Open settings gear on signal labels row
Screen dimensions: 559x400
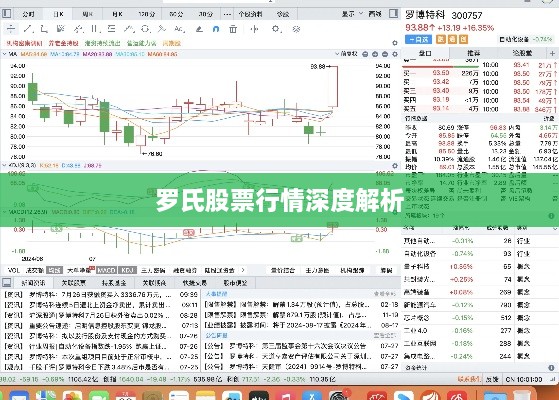[x=395, y=43]
